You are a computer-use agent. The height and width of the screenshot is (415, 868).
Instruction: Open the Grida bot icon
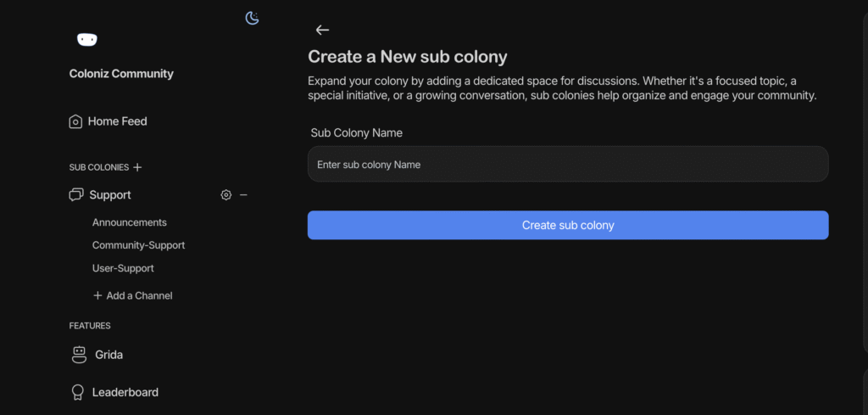(80, 355)
